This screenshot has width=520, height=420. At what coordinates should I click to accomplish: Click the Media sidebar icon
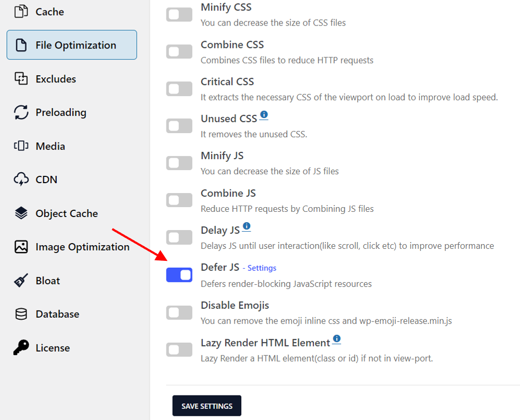(x=21, y=146)
